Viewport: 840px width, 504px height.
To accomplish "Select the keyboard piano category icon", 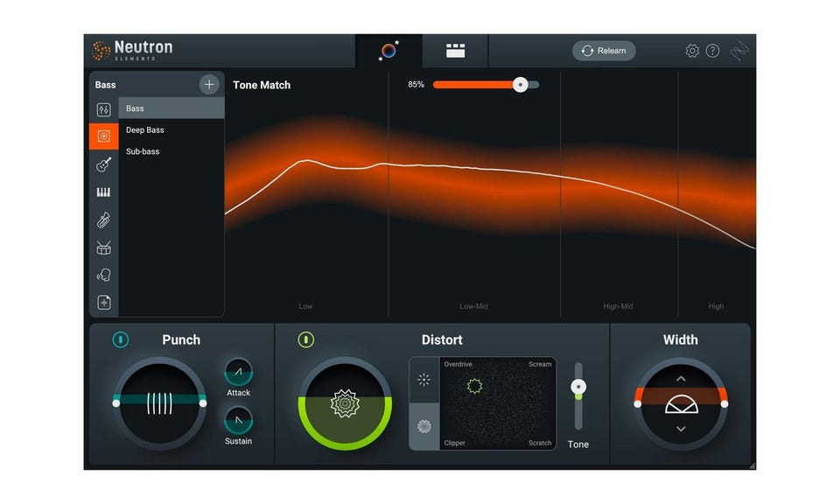I will tap(103, 192).
